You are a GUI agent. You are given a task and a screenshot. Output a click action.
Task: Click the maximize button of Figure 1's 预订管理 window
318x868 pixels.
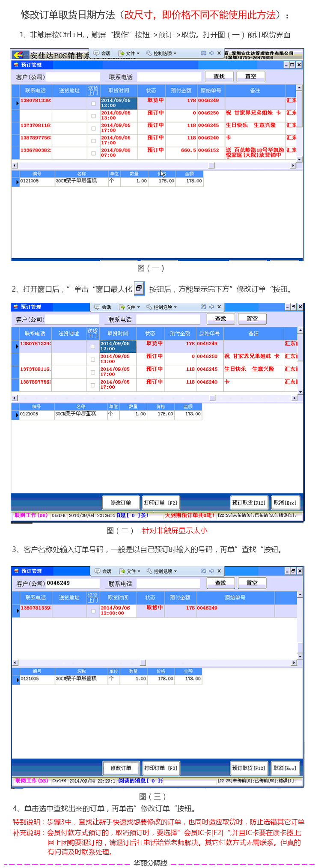[x=292, y=65]
